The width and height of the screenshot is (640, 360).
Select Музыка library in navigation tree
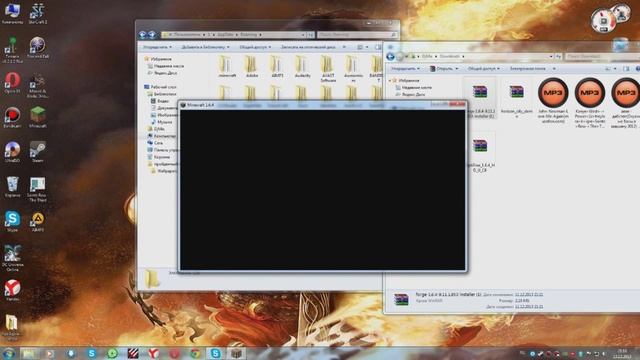coord(164,122)
